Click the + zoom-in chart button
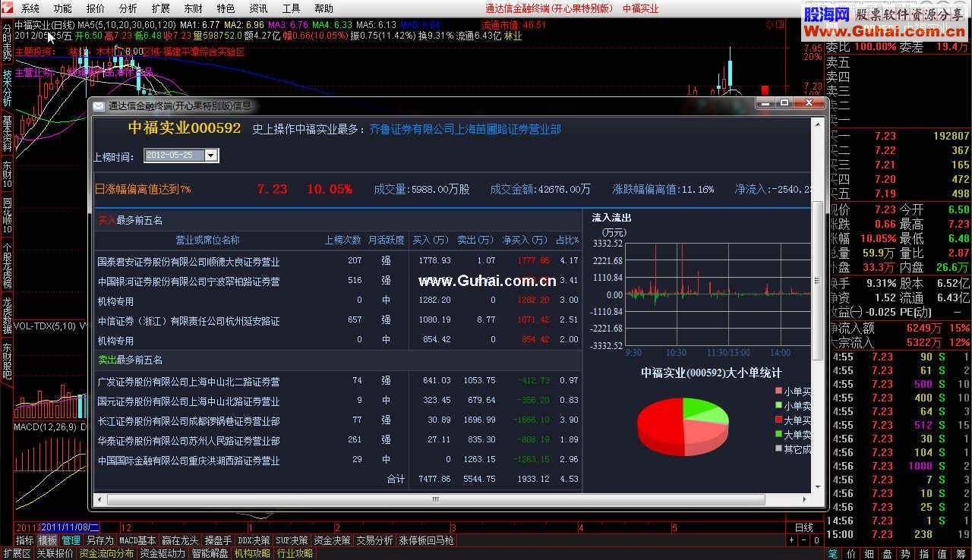This screenshot has height=560, width=972. click(x=791, y=540)
